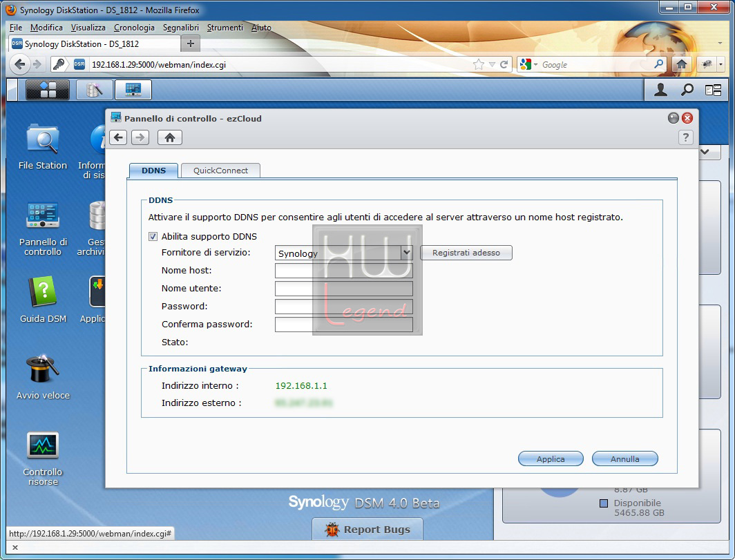Minimize Control Panel window round button
Viewport: 735px width, 560px height.
[673, 118]
